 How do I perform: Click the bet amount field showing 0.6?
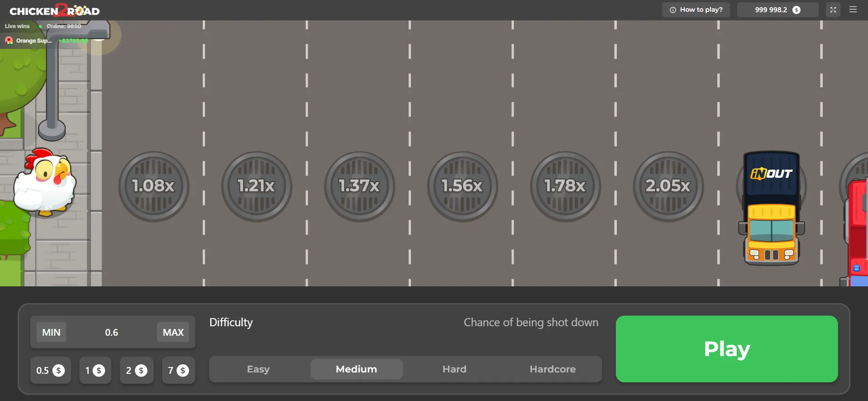tap(111, 332)
